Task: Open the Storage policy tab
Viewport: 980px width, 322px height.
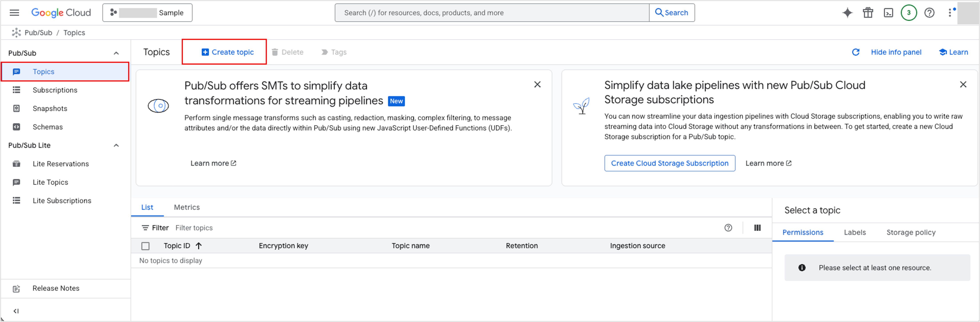Action: (911, 233)
